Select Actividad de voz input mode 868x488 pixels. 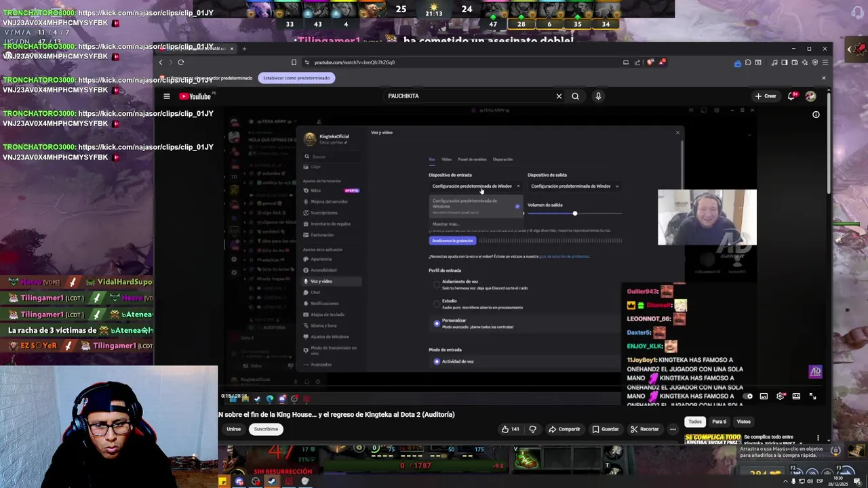(437, 361)
